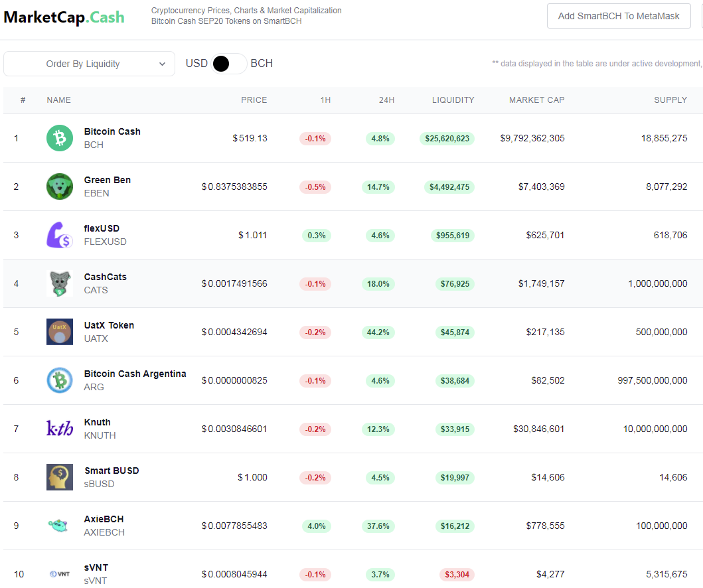Viewport: 703px width, 588px height.
Task: Open the Smart BUSD token name
Action: tap(112, 470)
